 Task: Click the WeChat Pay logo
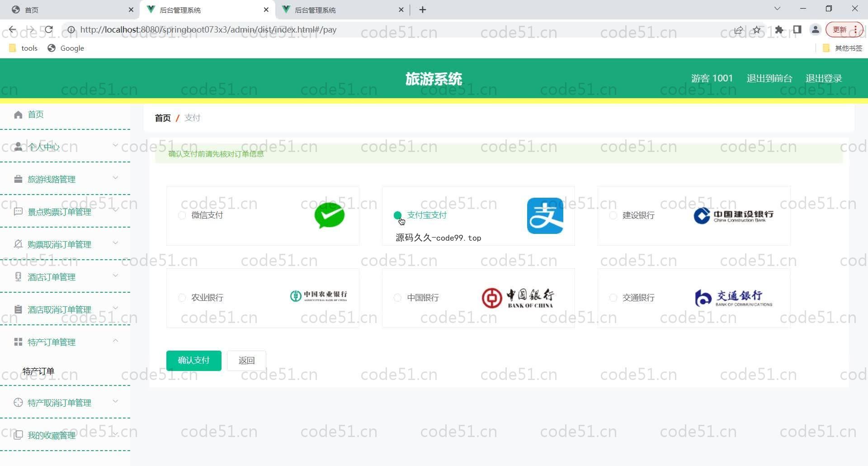click(330, 215)
